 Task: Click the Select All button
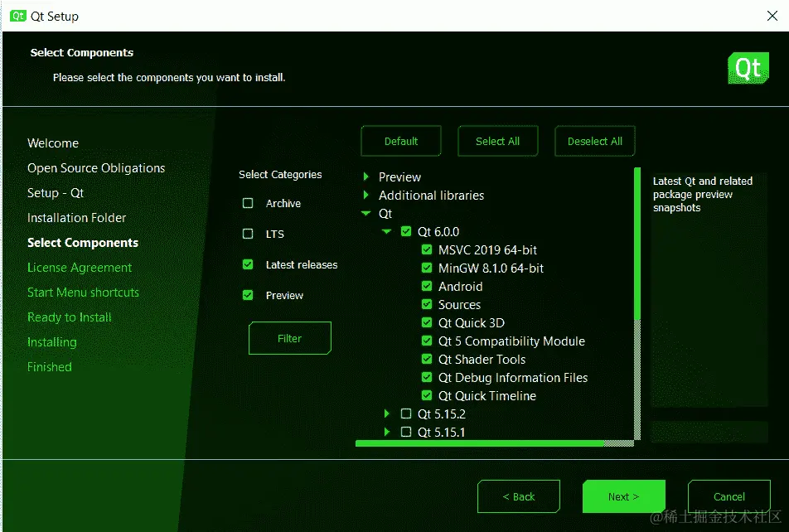[x=497, y=141]
